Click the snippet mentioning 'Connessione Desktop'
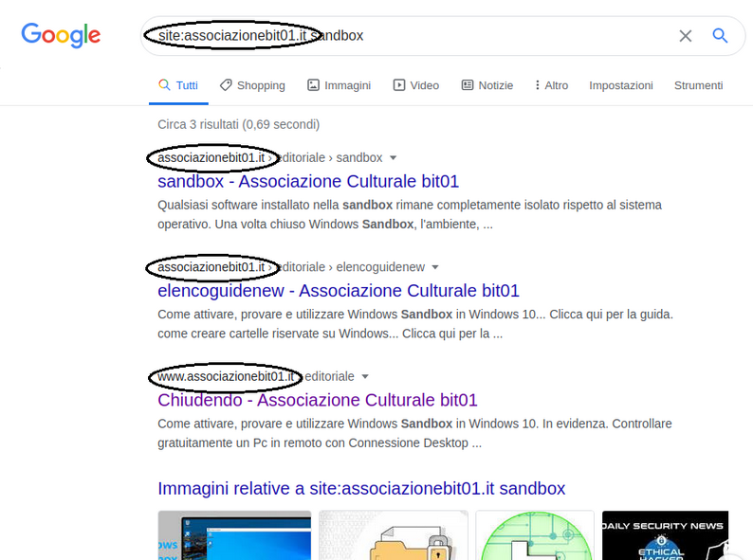 [415, 433]
